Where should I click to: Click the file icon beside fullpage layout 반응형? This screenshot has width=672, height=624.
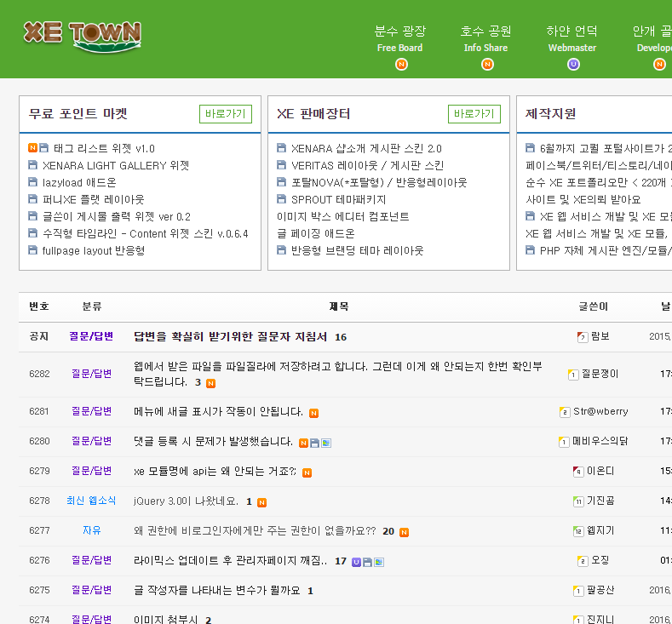pos(32,249)
